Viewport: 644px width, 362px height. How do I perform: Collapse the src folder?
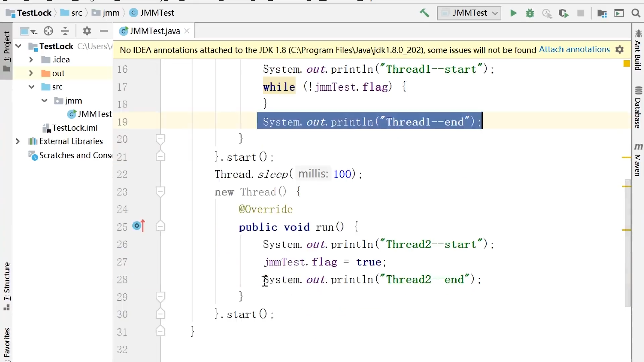pos(31,87)
